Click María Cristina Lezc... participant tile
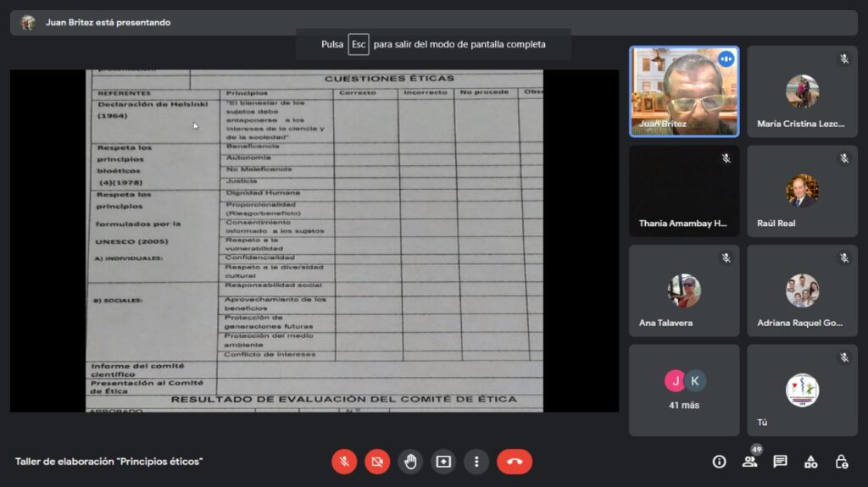 [x=802, y=91]
